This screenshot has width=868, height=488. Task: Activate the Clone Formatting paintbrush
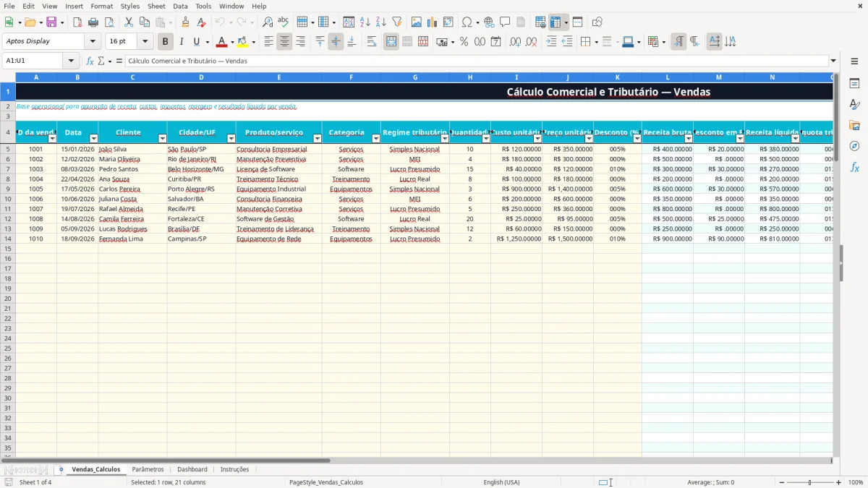click(x=186, y=22)
